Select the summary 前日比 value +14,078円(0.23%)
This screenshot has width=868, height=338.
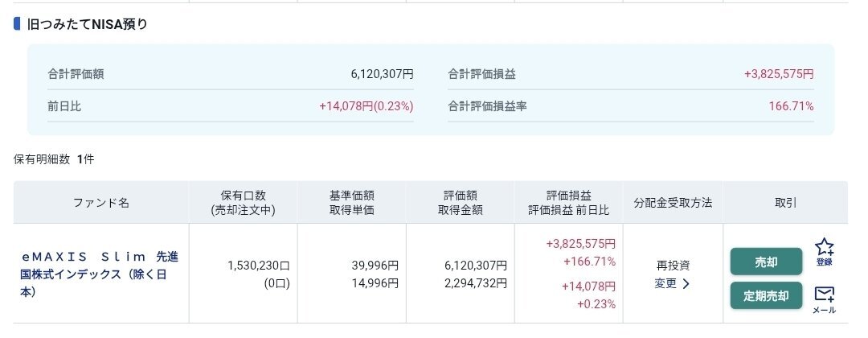pyautogui.click(x=366, y=106)
